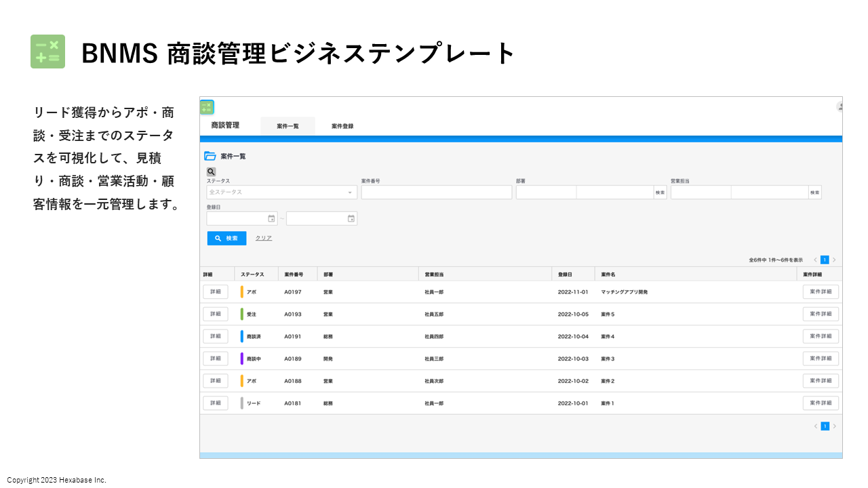868x488 pixels.
Task: Select page 1 below the table
Action: (825, 426)
